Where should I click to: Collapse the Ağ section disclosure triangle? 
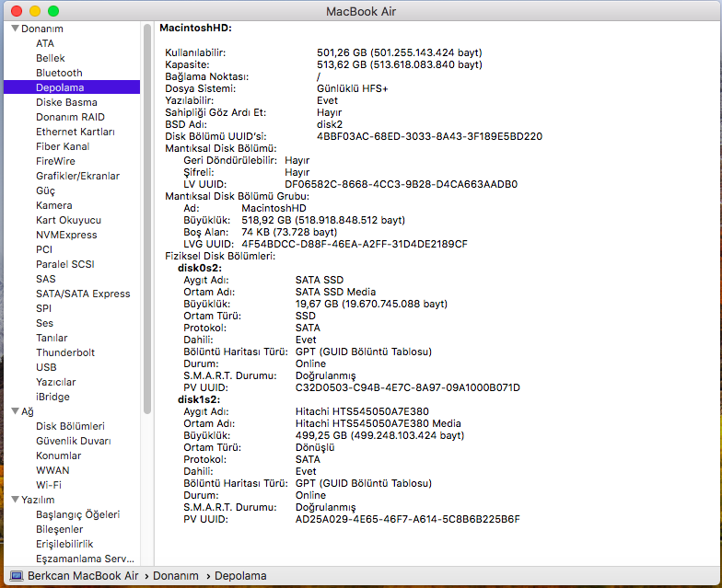click(x=15, y=411)
